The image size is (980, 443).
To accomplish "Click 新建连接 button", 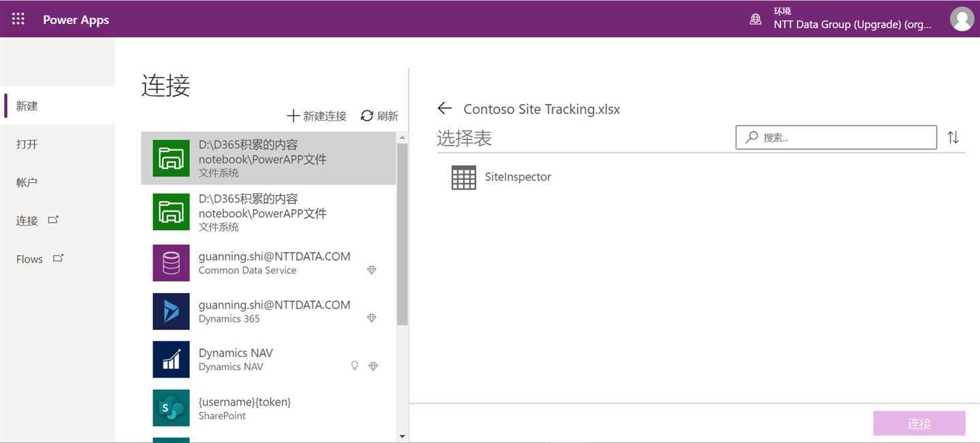I will (x=317, y=116).
